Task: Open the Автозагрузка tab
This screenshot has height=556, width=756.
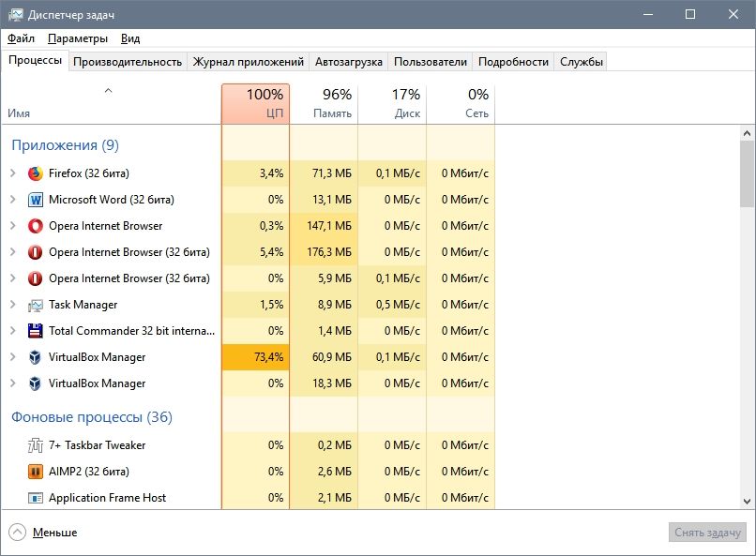Action: tap(348, 62)
